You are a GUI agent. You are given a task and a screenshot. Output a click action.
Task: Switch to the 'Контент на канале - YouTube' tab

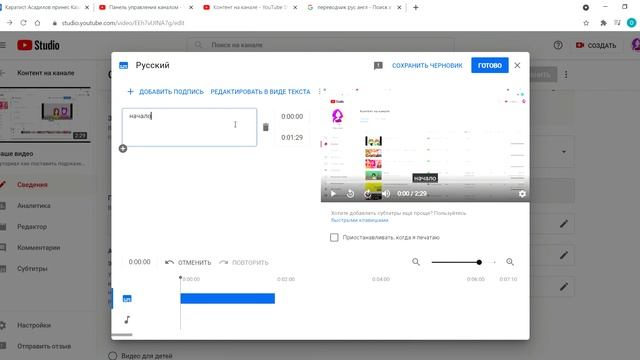click(x=250, y=7)
